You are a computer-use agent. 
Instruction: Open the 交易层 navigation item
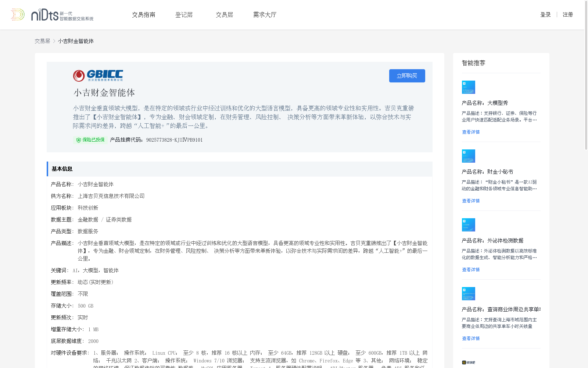225,15
